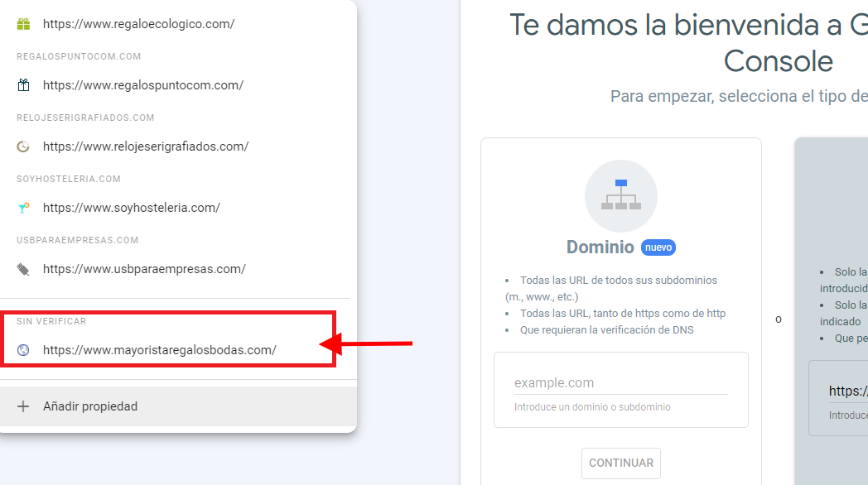Click the Añadir propiedad option

pyautogui.click(x=178, y=406)
